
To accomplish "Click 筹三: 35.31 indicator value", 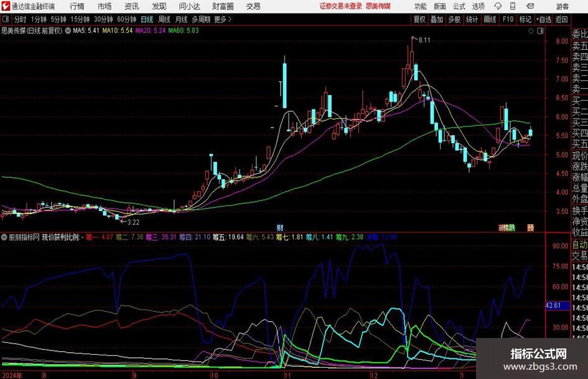I will 161,237.
